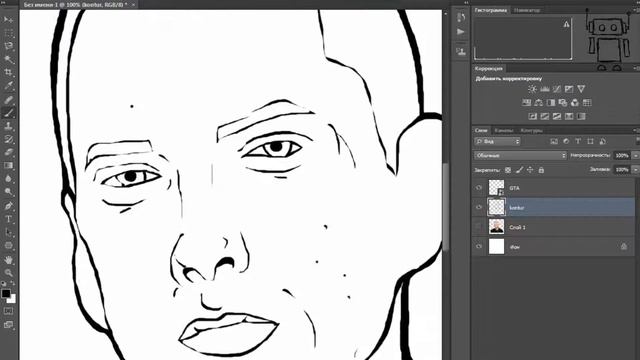Add a Color Balance adjustment
The image size is (640, 360).
(x=538, y=102)
